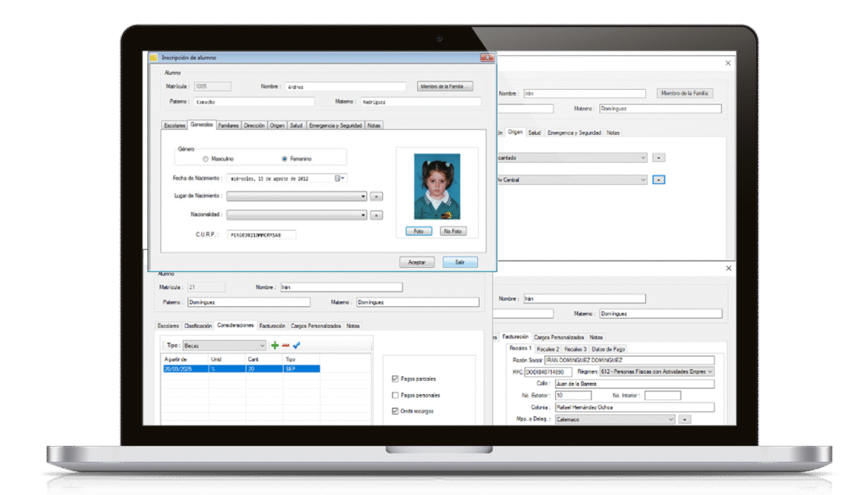This screenshot has width=868, height=495.
Task: Click the folder icon in Inscripción de alumno title bar
Action: 154,58
